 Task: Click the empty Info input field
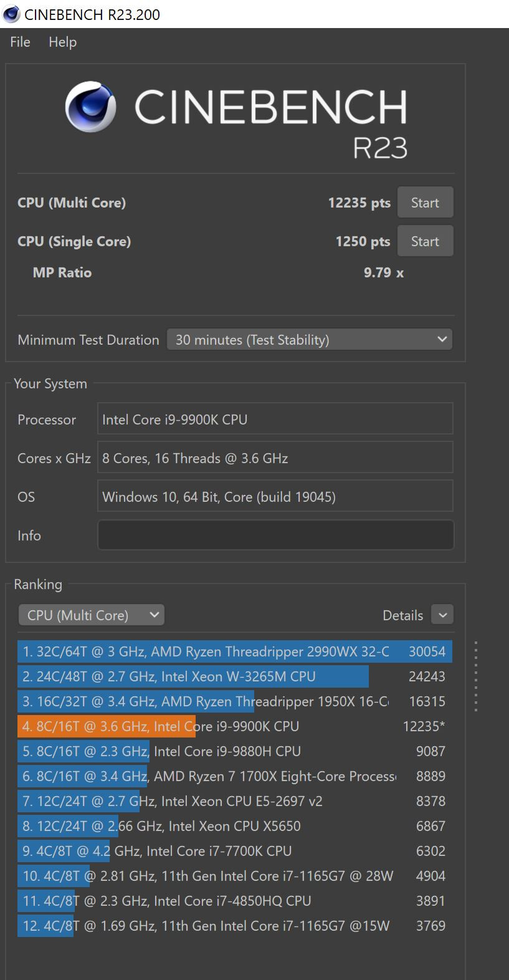[275, 536]
